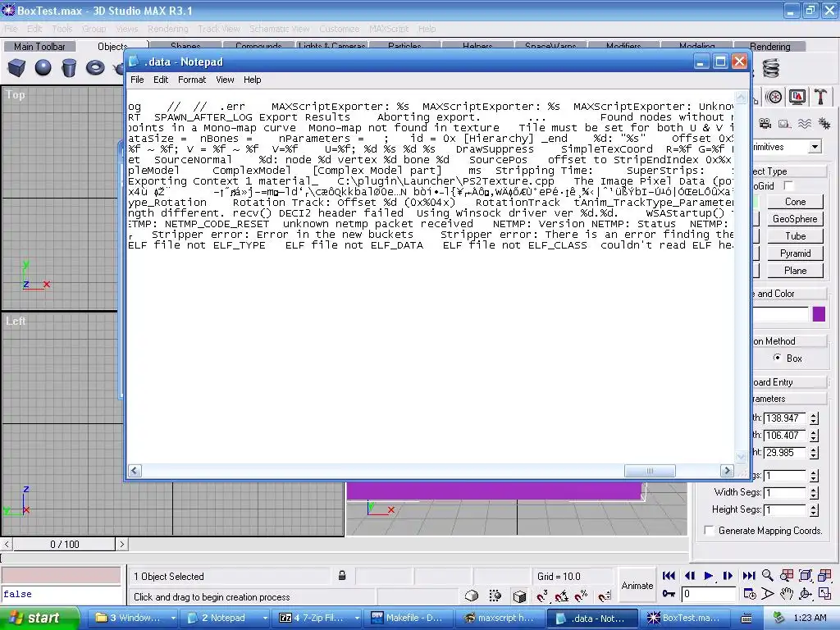
Task: Collapse the Object Type rollout
Action: (789, 171)
